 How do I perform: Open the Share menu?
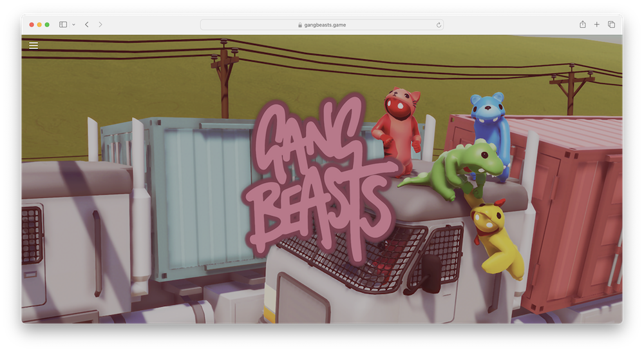coord(582,24)
